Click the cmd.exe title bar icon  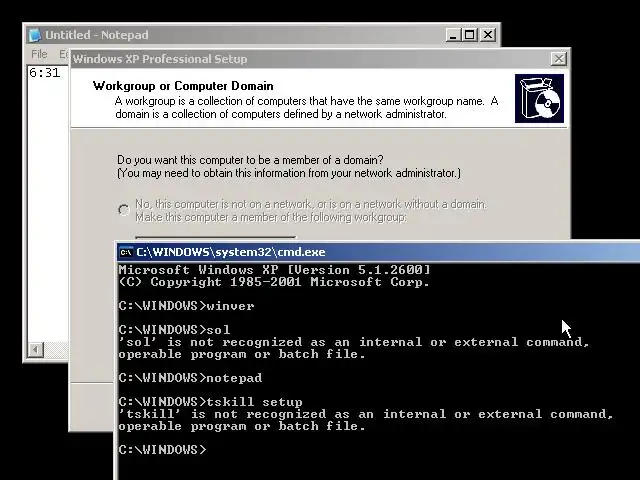(x=126, y=252)
